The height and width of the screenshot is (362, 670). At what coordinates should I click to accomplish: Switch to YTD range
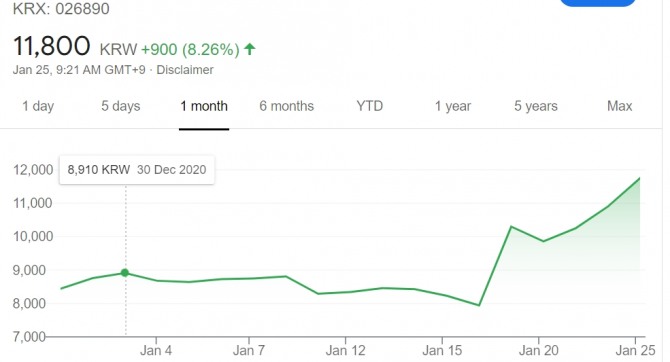click(x=370, y=106)
